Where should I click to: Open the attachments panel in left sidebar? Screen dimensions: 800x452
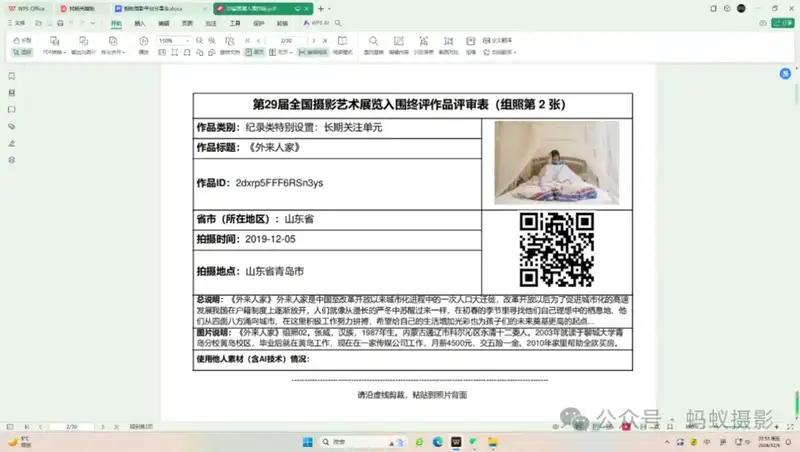pyautogui.click(x=12, y=127)
